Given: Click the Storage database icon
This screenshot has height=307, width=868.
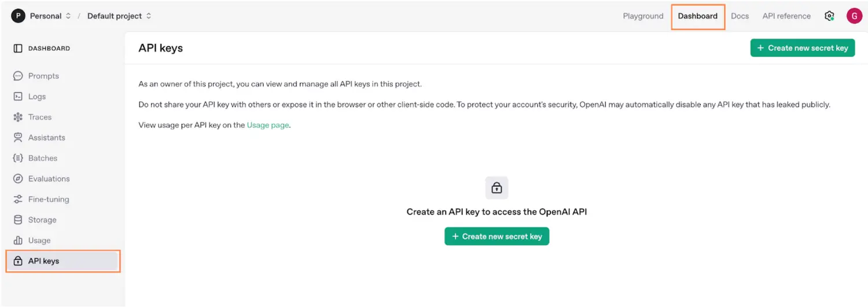Looking at the screenshot, I should pyautogui.click(x=18, y=220).
